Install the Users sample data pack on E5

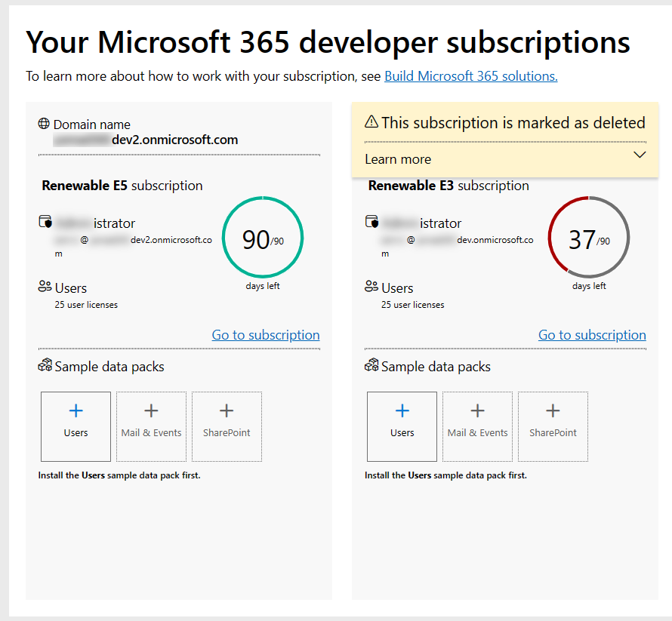[76, 426]
